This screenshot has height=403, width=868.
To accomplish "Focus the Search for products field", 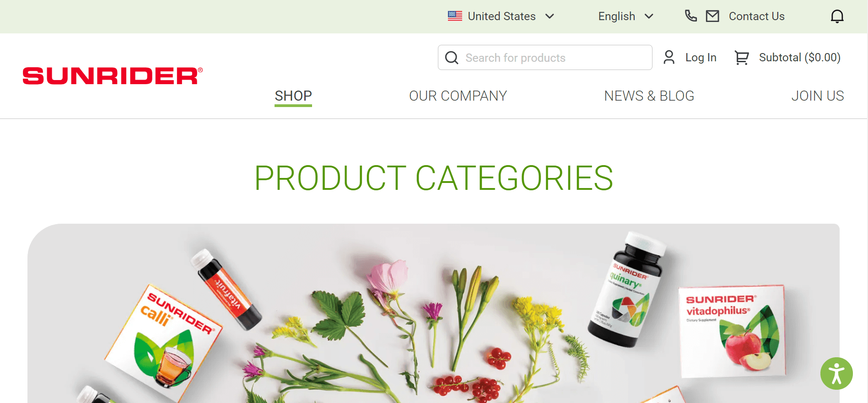I will pos(545,58).
